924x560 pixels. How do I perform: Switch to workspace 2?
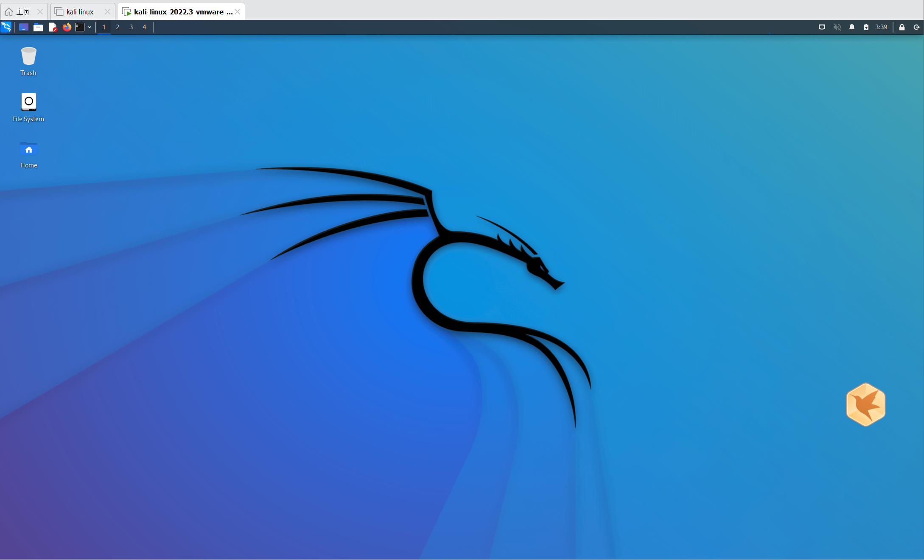click(x=118, y=27)
